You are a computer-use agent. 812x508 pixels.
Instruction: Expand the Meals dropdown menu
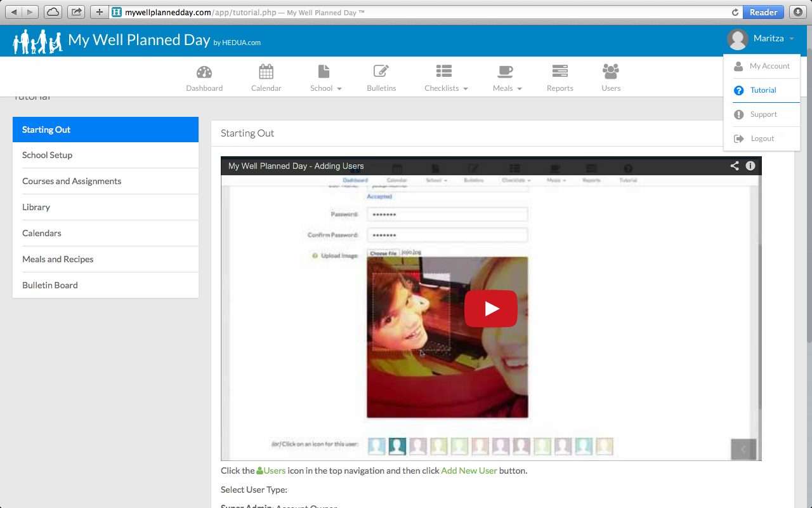(507, 79)
